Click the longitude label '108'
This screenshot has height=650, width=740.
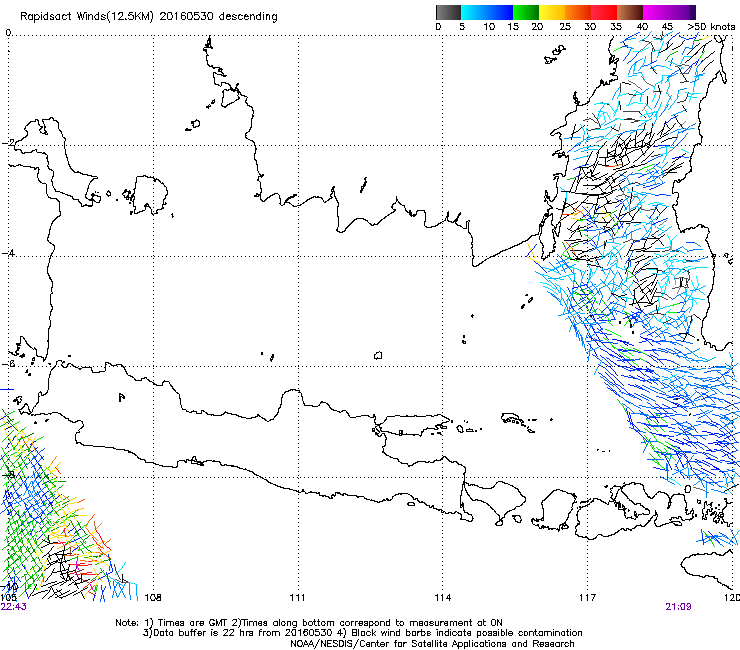click(153, 598)
